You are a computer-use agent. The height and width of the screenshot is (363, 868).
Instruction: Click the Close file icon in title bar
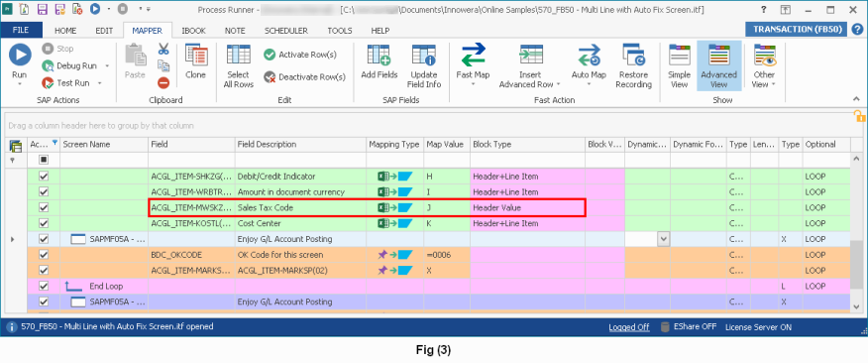click(77, 9)
